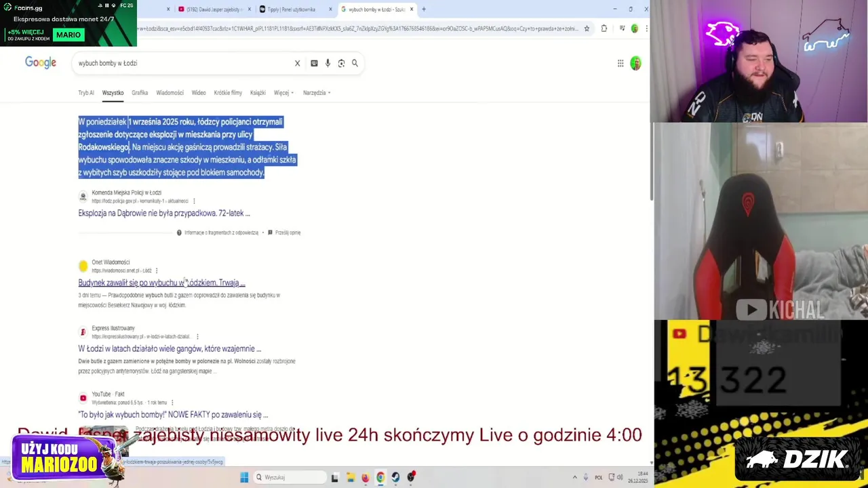Open the on-screen keyboard input tool

[314, 63]
